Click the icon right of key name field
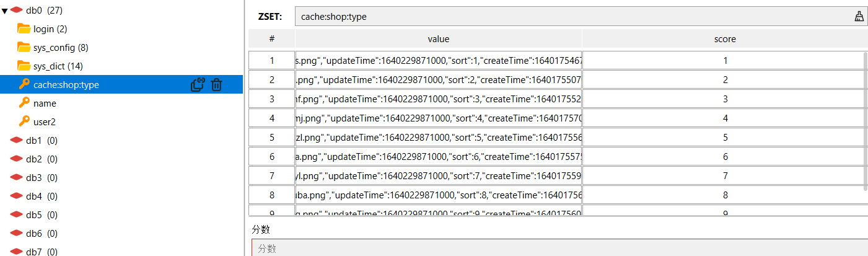Viewport: 868px width, 256px height. 859,17
